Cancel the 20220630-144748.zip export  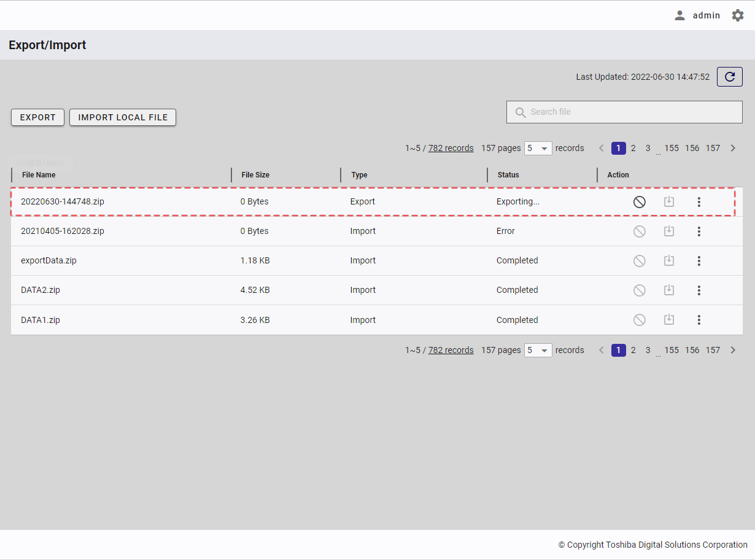(639, 201)
